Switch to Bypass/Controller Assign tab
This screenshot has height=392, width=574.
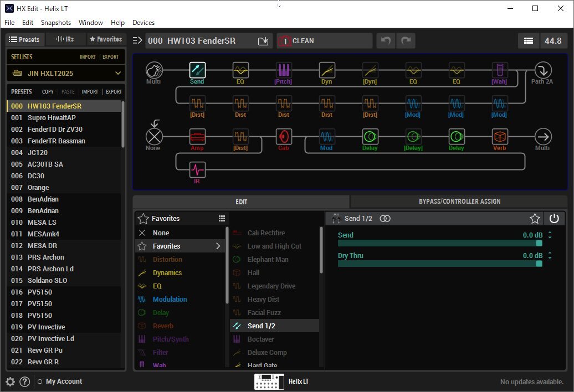[459, 202]
